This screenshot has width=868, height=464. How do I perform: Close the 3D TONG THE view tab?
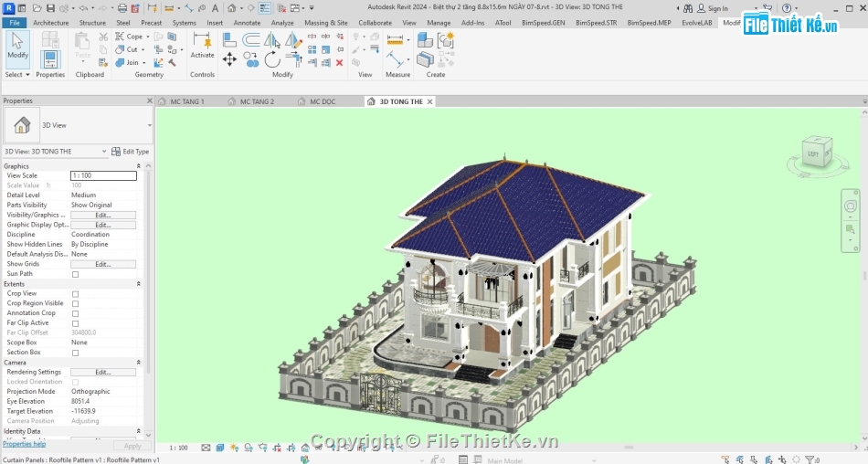[429, 101]
